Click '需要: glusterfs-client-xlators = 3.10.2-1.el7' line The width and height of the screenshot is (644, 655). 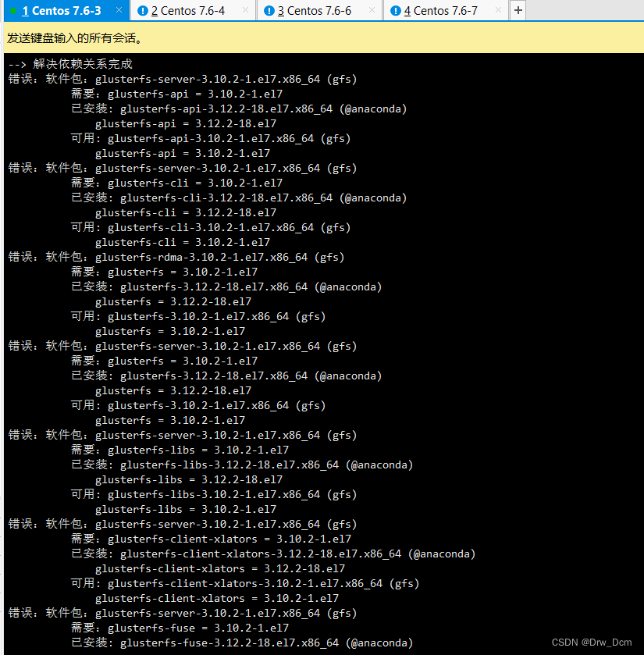coord(211,539)
